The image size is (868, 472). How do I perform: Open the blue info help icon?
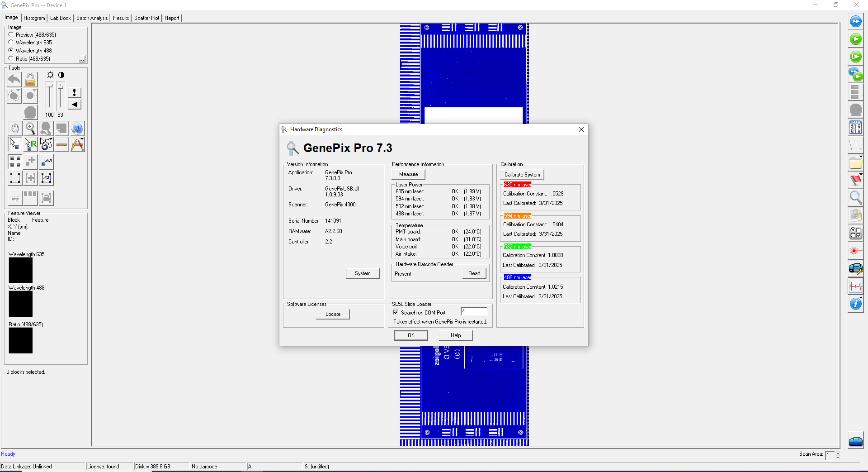855,304
